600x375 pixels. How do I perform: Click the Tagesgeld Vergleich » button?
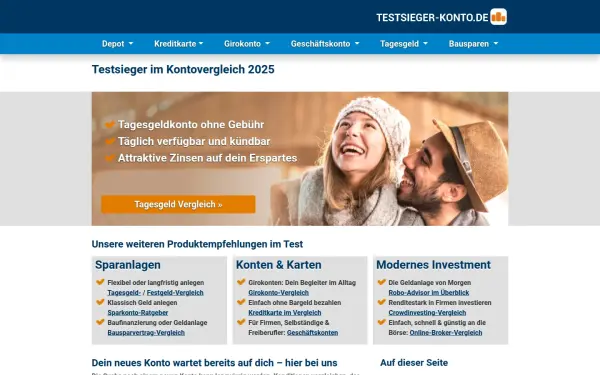(x=178, y=204)
